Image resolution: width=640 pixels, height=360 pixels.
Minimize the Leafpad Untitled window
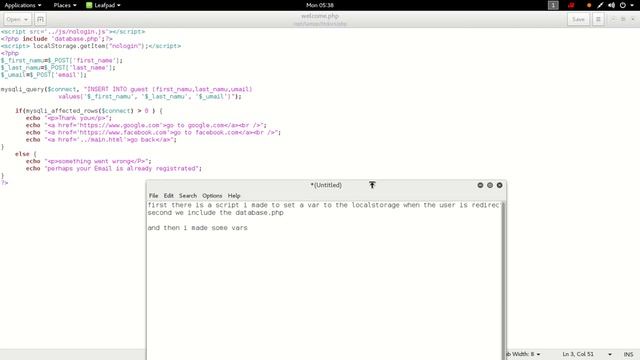pyautogui.click(x=480, y=185)
